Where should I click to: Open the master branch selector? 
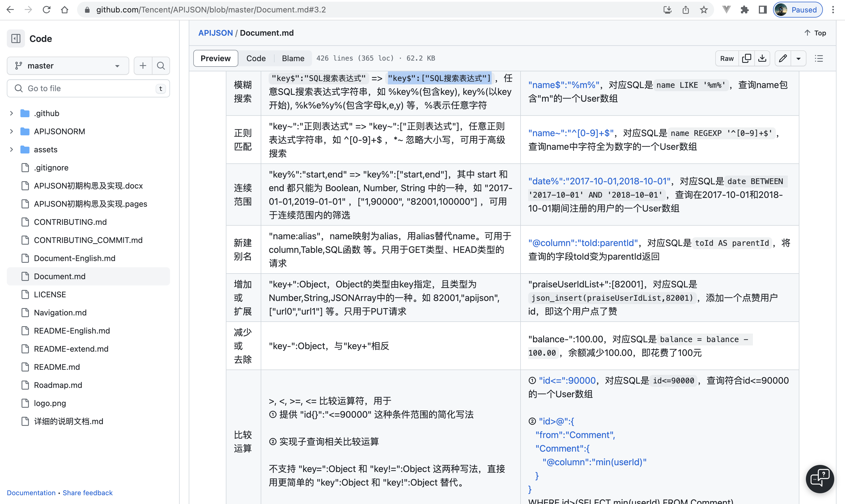67,65
